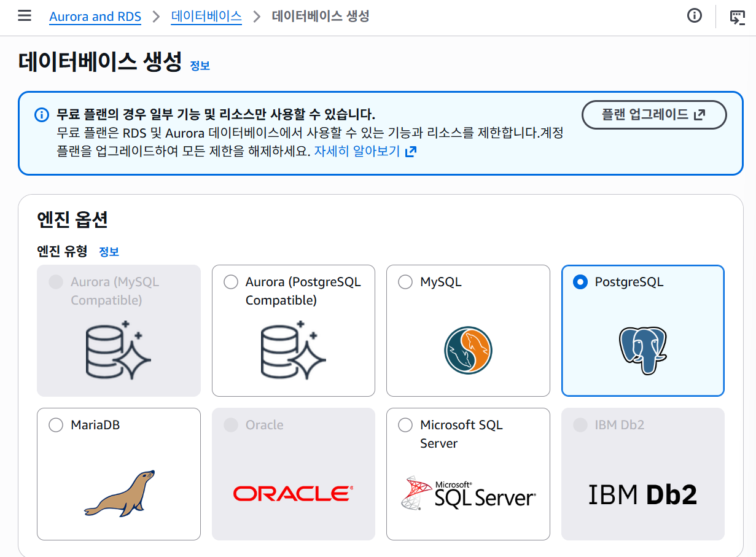756x557 pixels.
Task: Click the 데이터베이스 생성 breadcrumb text
Action: (321, 17)
